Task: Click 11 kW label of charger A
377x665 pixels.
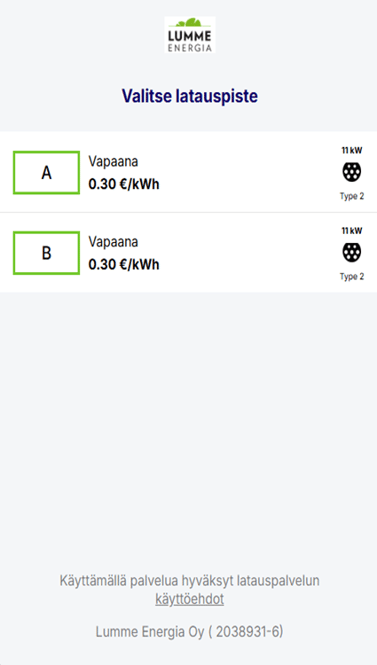Action: point(352,150)
